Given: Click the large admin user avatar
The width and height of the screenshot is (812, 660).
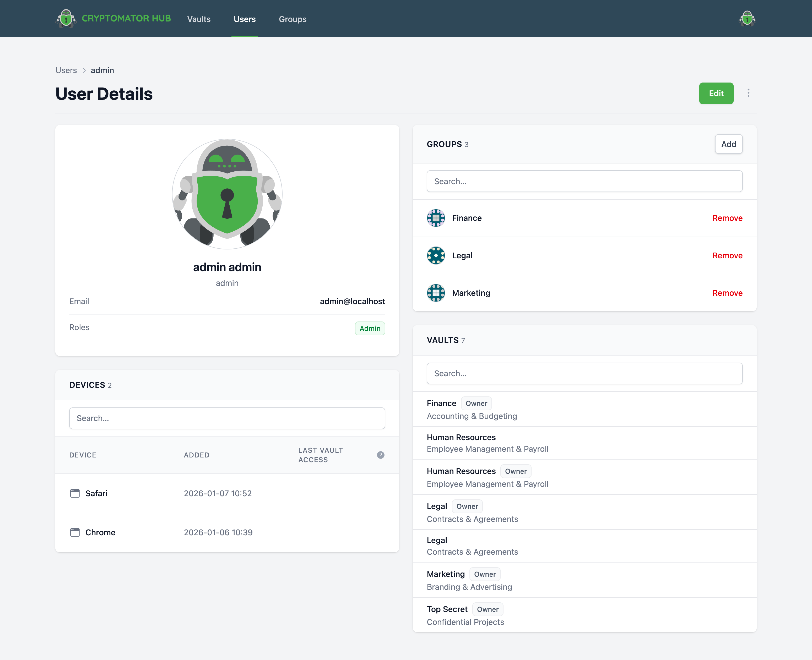Looking at the screenshot, I should tap(227, 194).
